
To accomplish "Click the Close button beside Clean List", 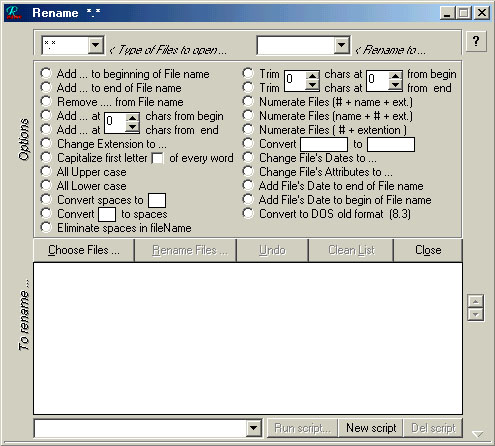I will click(x=428, y=250).
